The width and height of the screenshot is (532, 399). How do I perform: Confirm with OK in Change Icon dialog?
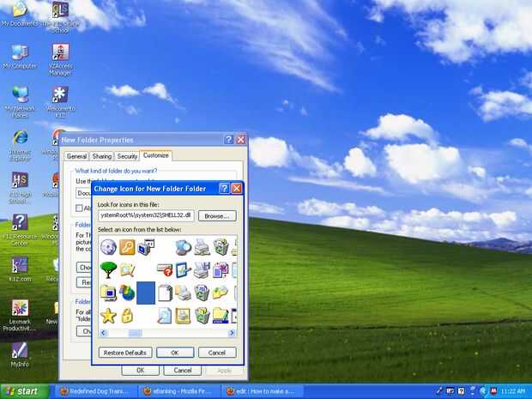pyautogui.click(x=175, y=353)
